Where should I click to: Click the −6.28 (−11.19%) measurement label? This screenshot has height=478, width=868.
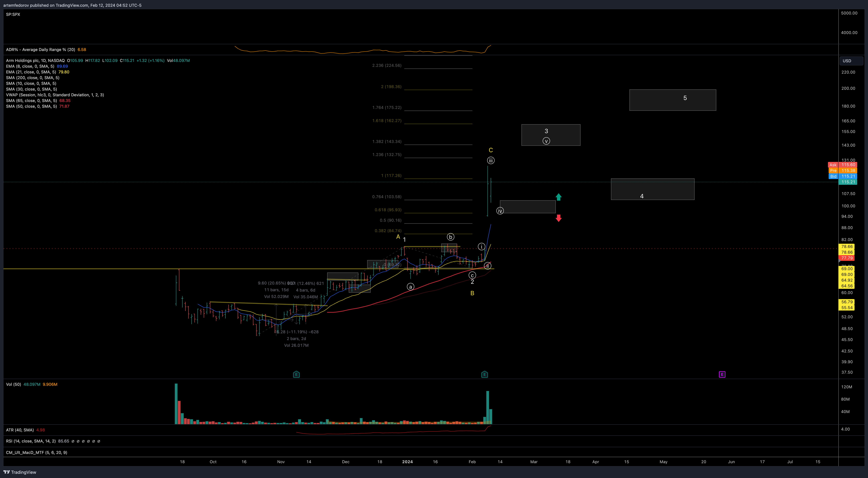pyautogui.click(x=297, y=332)
